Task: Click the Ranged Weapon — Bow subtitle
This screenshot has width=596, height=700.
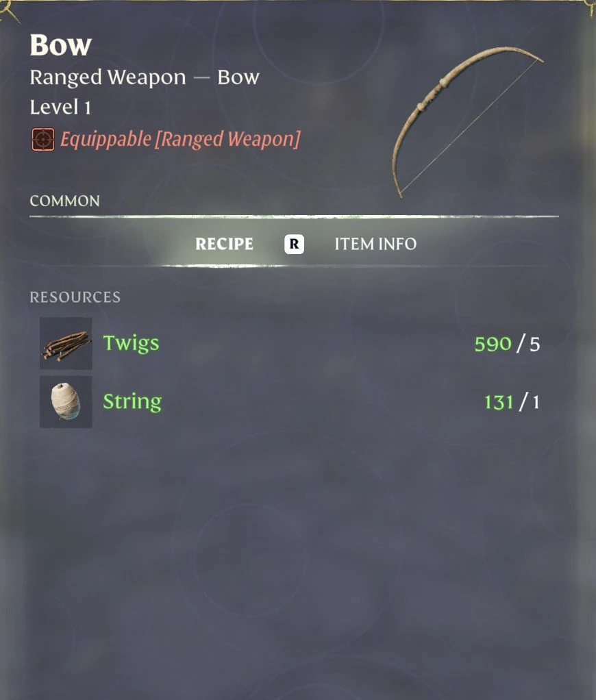Action: (144, 77)
